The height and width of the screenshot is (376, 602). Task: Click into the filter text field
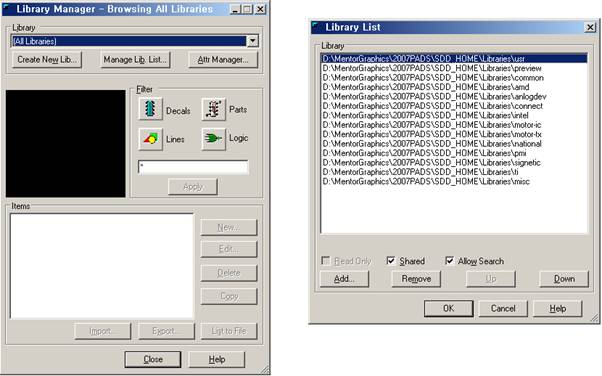pyautogui.click(x=193, y=167)
